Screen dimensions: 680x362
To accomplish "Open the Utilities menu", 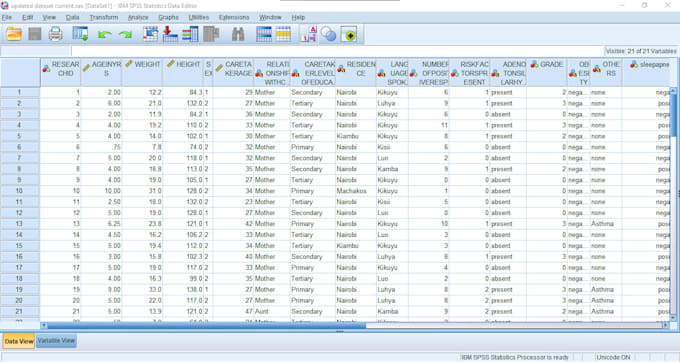I will [x=199, y=17].
